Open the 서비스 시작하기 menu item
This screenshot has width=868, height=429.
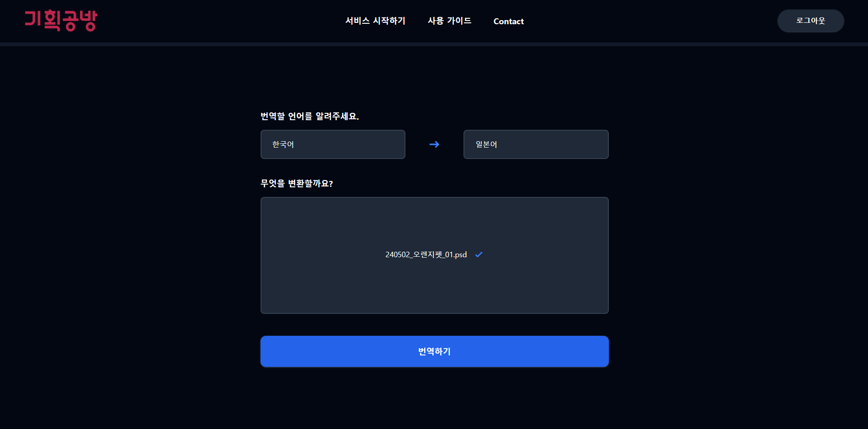pyautogui.click(x=375, y=21)
